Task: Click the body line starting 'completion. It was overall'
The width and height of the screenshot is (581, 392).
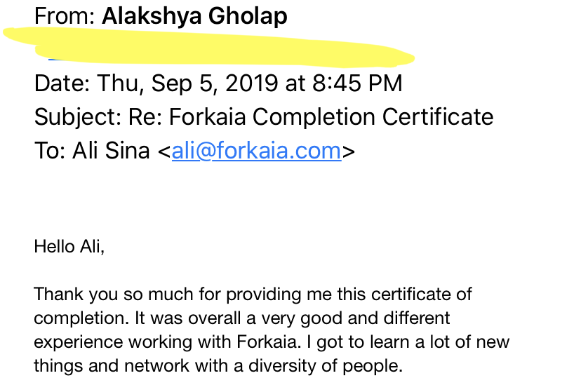Action: pyautogui.click(x=242, y=318)
